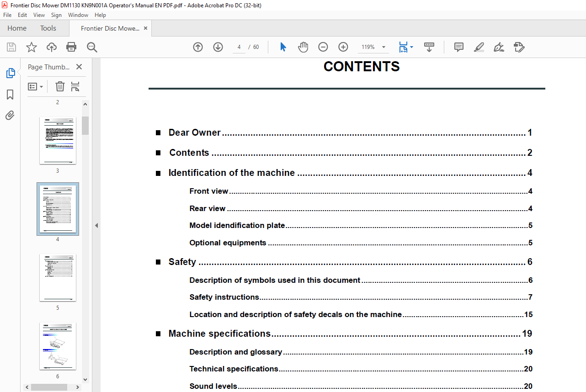
Task: Delete selected page thumbnail trash icon
Action: pos(60,86)
